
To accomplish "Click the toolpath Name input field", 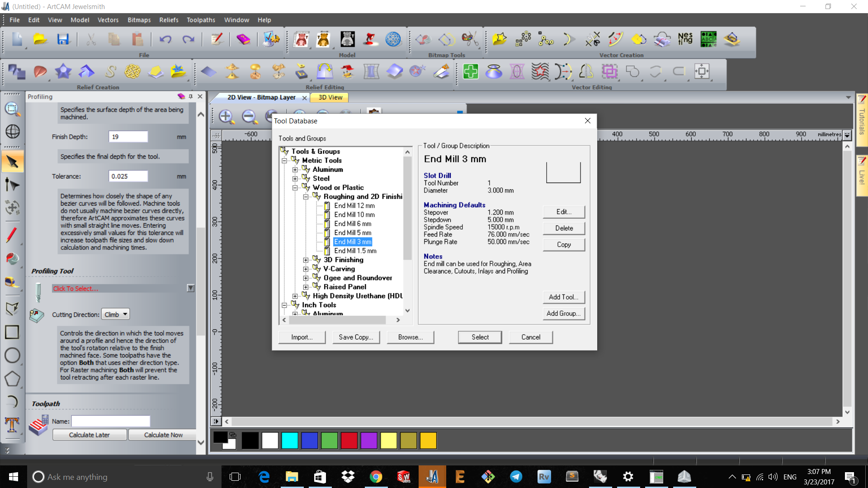I will pyautogui.click(x=111, y=421).
